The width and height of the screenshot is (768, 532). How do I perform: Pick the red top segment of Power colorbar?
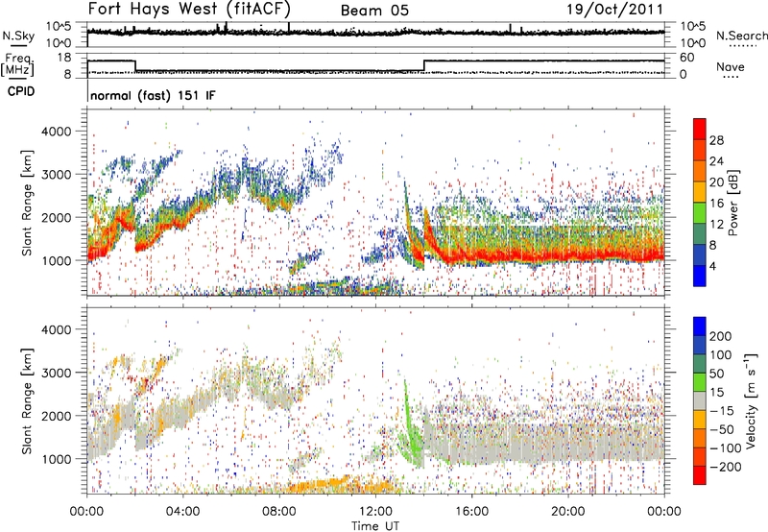(x=700, y=129)
